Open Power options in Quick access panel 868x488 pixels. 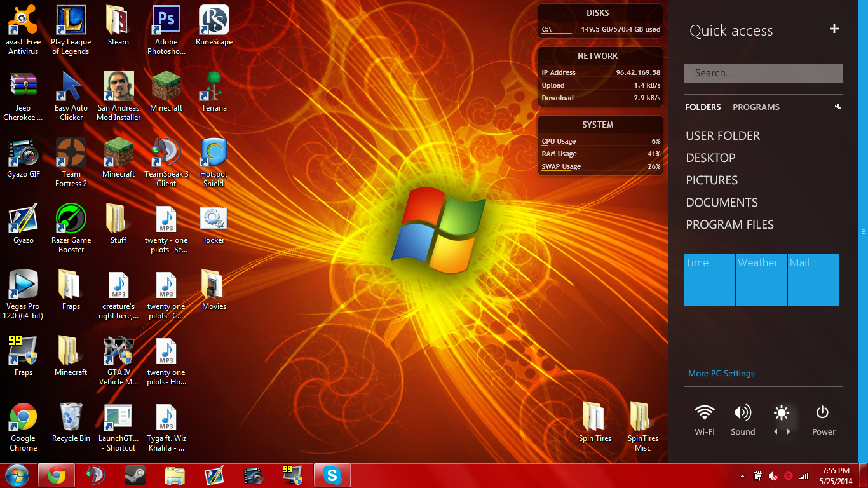[x=823, y=420]
